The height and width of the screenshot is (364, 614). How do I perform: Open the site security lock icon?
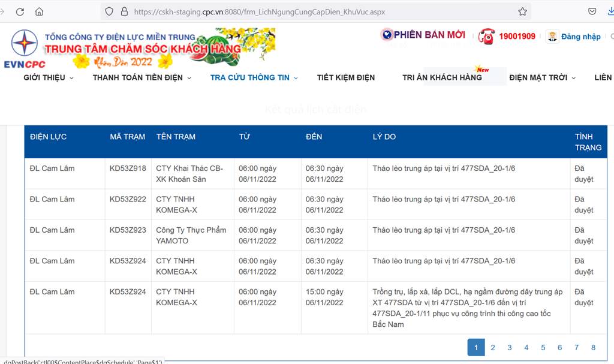pos(125,11)
